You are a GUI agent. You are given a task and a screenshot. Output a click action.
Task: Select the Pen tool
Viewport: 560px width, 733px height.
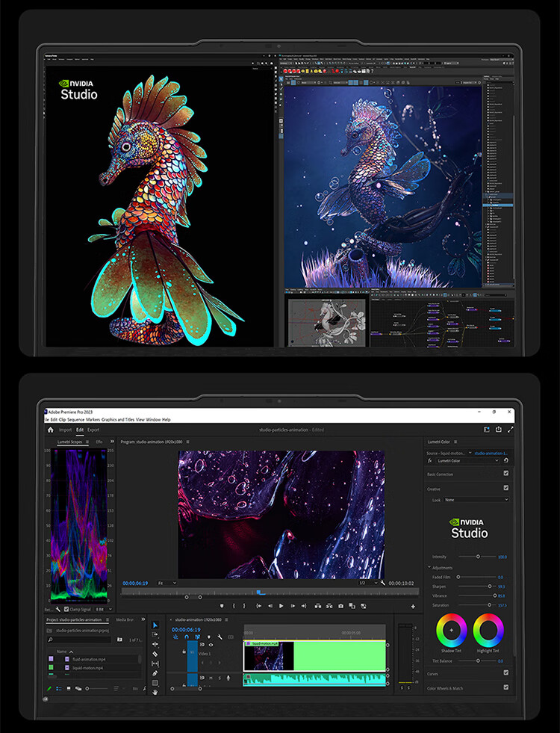pos(155,673)
